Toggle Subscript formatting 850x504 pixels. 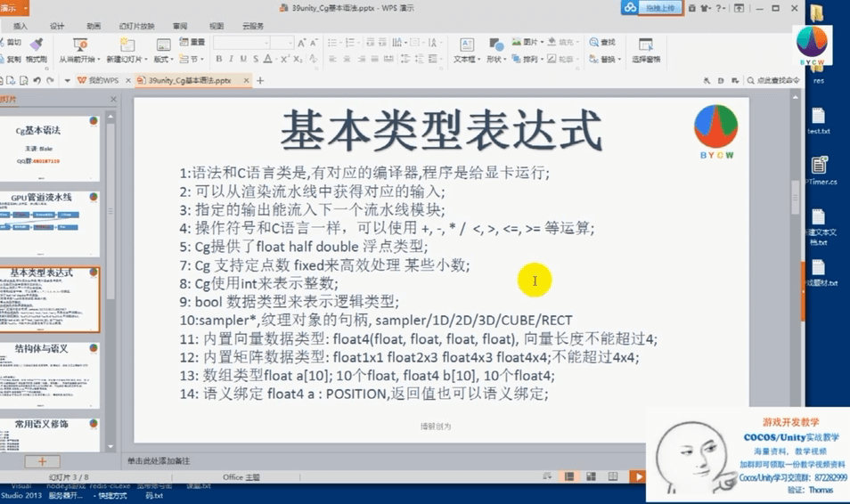[298, 59]
